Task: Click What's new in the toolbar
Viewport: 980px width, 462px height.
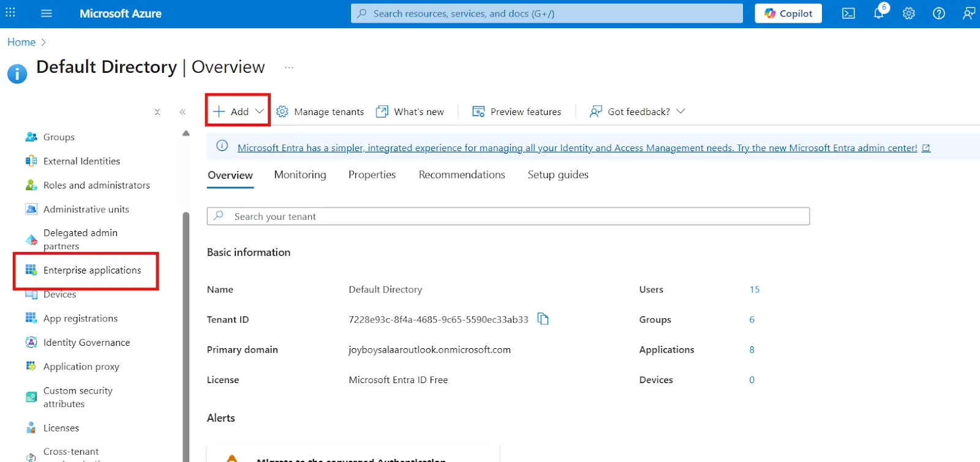Action: pyautogui.click(x=410, y=111)
